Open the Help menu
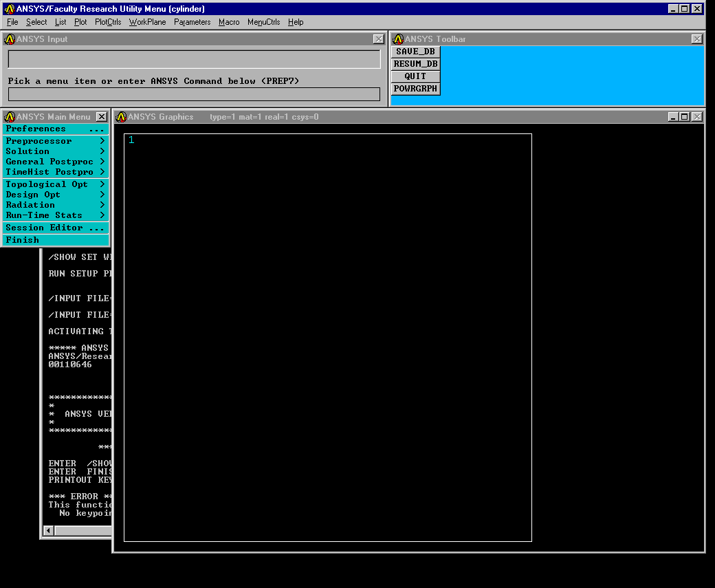This screenshot has width=715, height=588. [296, 22]
